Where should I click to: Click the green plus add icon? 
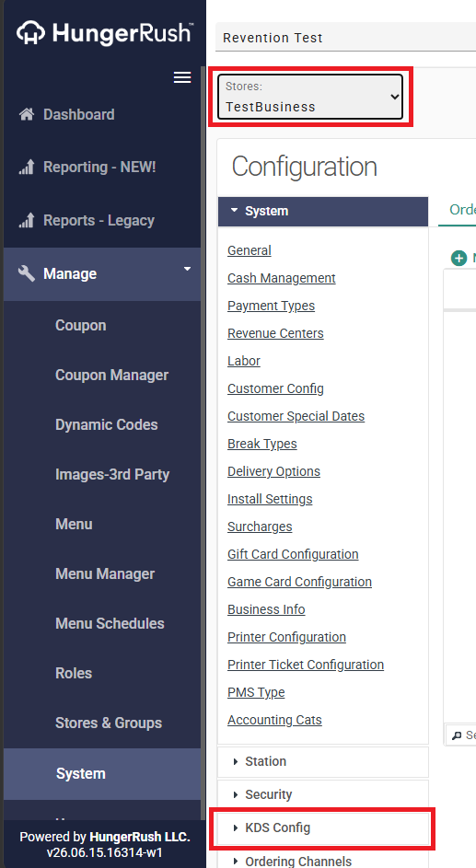459,258
